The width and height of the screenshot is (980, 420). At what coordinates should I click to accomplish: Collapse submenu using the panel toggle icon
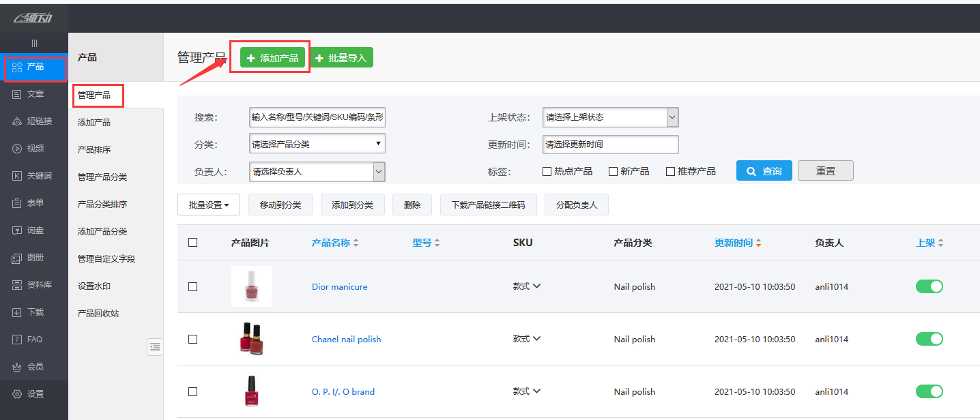point(155,346)
